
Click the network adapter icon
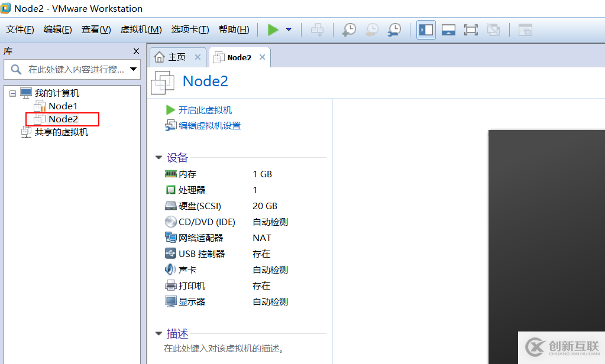click(170, 238)
